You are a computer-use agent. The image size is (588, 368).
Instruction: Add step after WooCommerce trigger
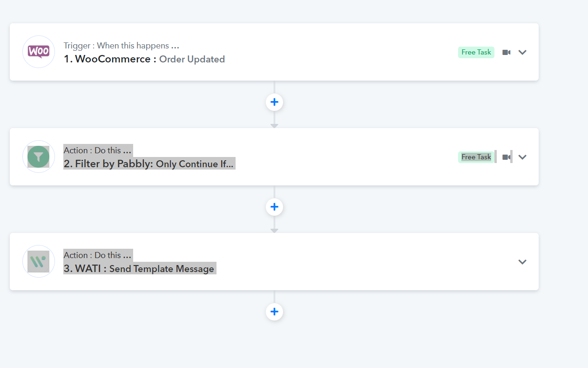pyautogui.click(x=274, y=102)
